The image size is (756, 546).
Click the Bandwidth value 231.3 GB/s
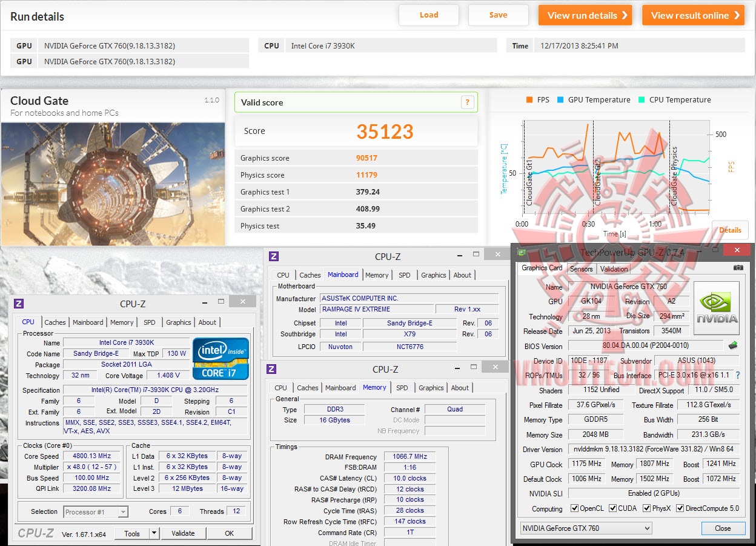point(708,434)
